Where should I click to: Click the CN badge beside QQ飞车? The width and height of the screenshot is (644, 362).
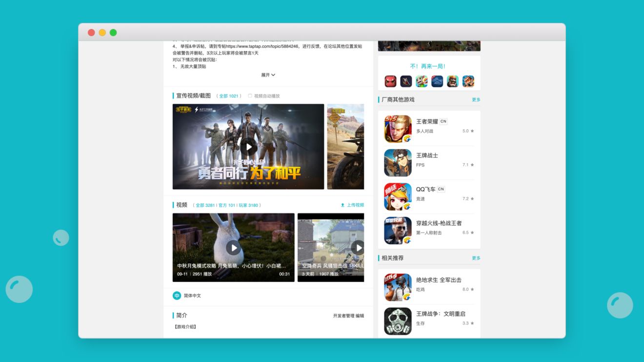[x=441, y=189]
